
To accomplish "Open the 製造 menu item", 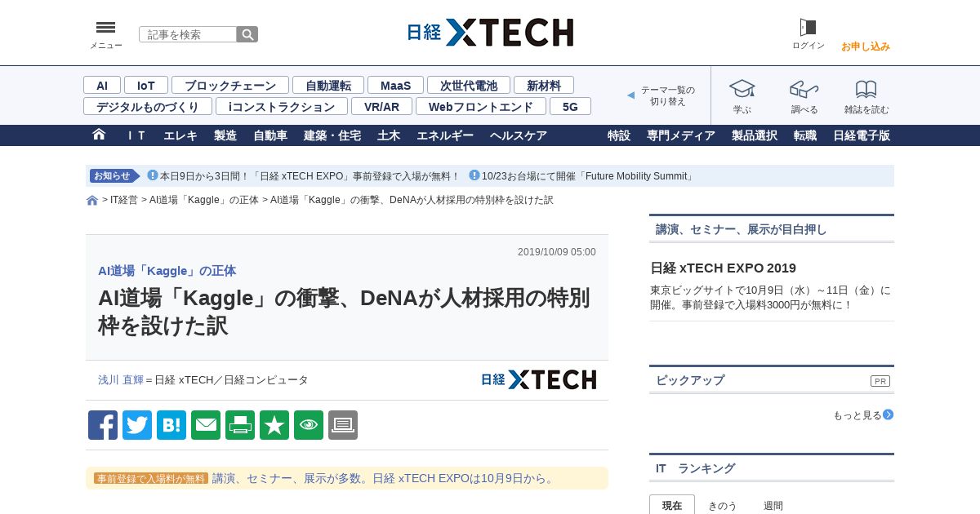I will point(225,135).
